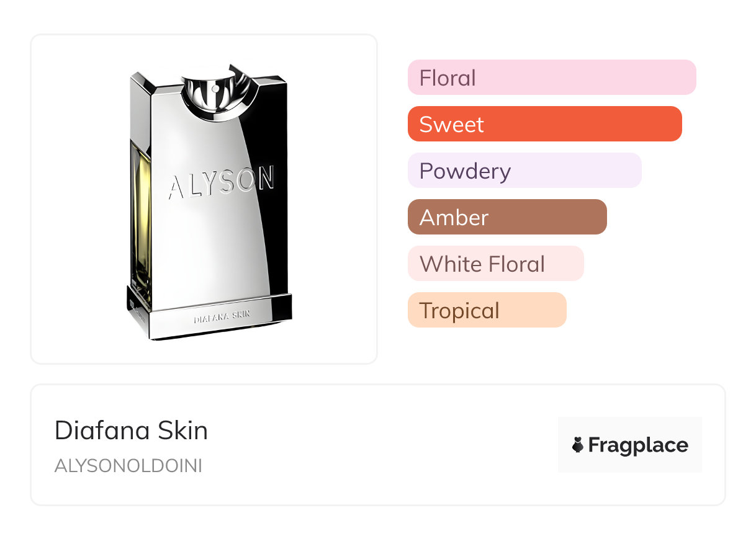Click the engraved ALYSON text on the bottle

click(222, 182)
